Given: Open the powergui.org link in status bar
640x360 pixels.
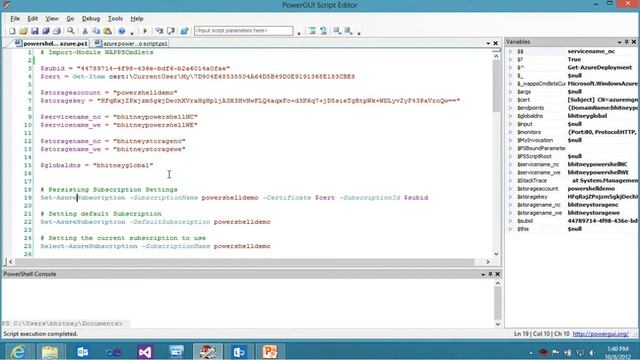Looking at the screenshot, I should pos(600,334).
